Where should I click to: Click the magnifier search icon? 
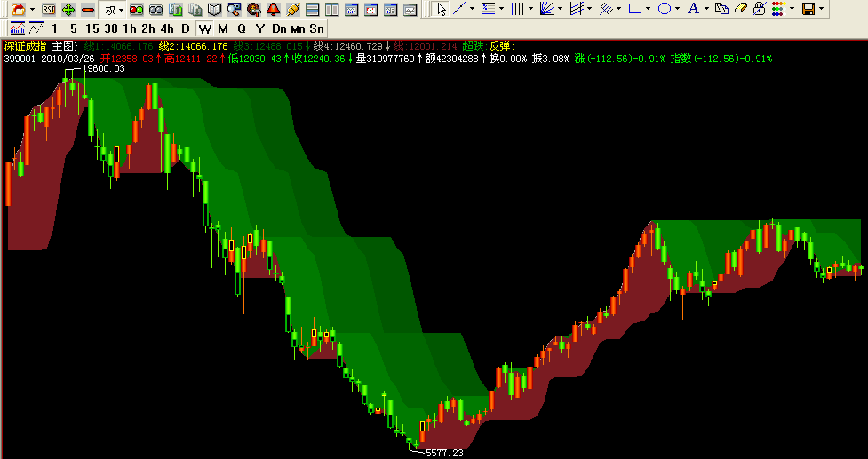click(x=234, y=9)
